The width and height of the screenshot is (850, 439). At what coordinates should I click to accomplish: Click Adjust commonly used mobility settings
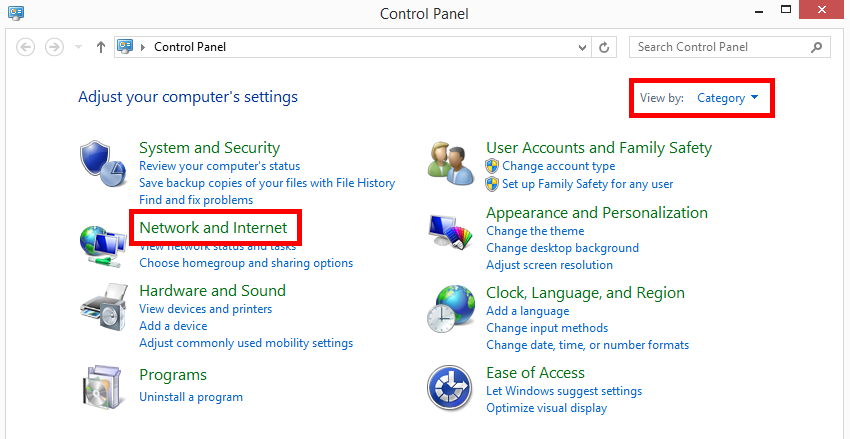tap(246, 343)
